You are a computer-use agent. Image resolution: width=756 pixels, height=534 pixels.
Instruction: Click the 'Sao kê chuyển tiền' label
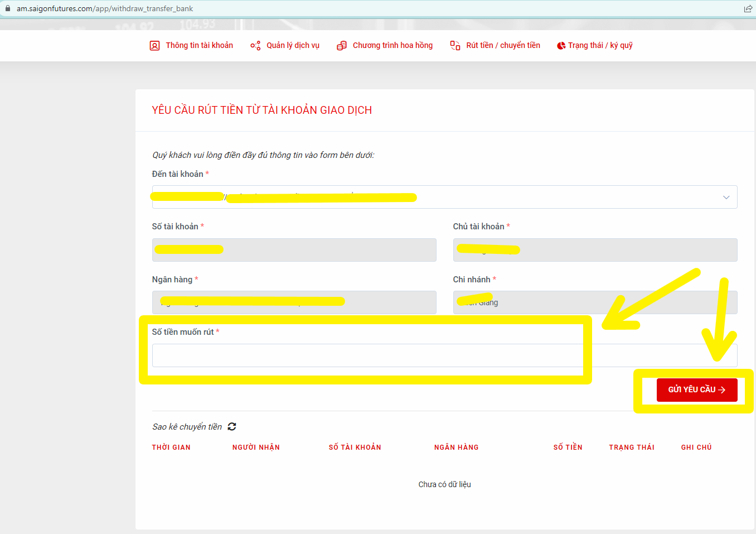[x=187, y=426]
